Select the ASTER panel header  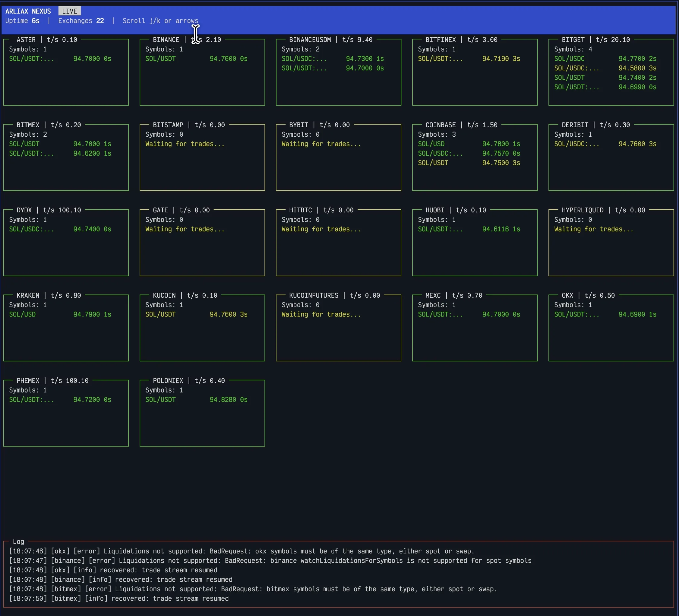pyautogui.click(x=47, y=40)
